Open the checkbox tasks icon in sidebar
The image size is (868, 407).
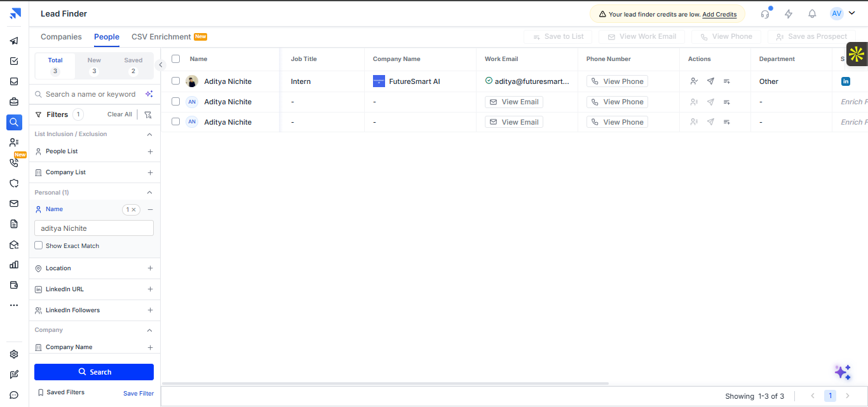(14, 61)
